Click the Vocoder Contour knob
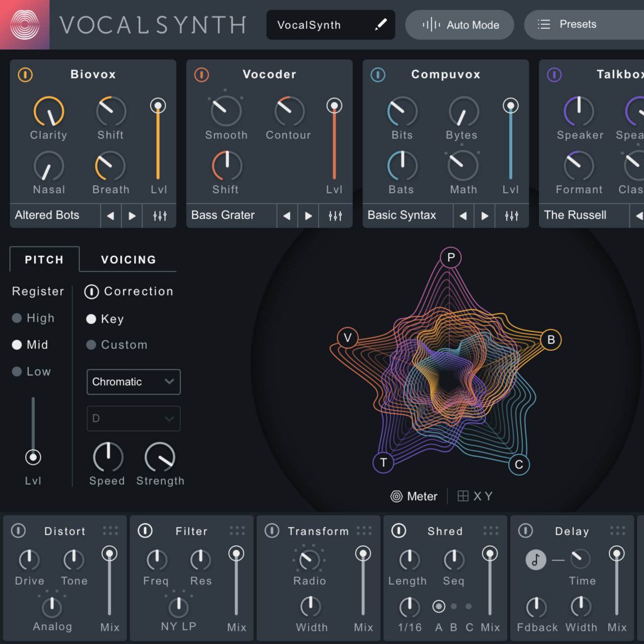This screenshot has width=644, height=644. pos(289,111)
